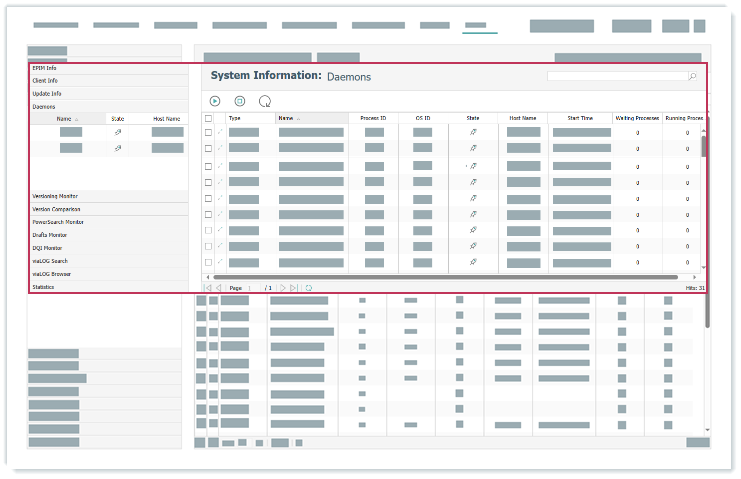Image resolution: width=741 pixels, height=479 pixels.
Task: Jump to last page with pager icon
Action: coord(294,288)
